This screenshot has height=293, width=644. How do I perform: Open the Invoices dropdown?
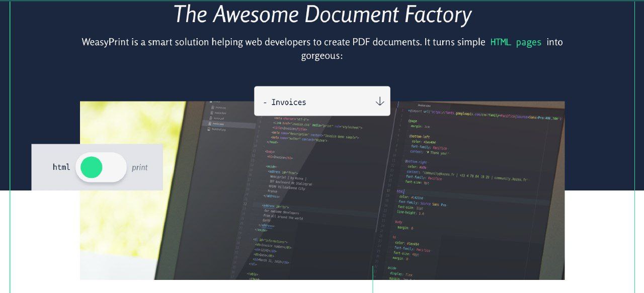click(x=322, y=101)
